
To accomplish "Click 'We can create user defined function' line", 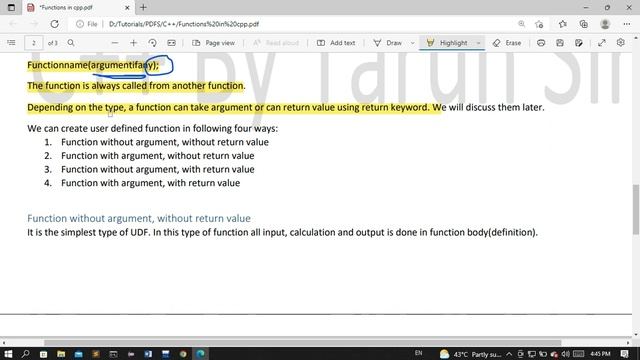I will (x=152, y=129).
